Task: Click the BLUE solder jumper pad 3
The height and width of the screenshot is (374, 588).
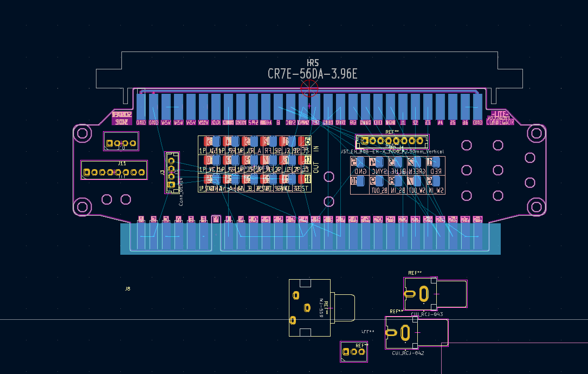Action: click(x=397, y=162)
